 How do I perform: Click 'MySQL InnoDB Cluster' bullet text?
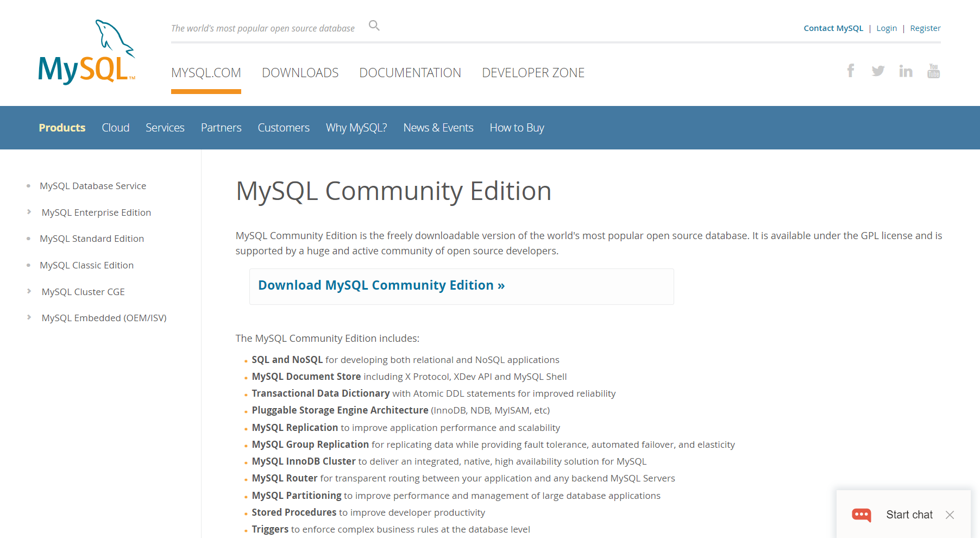click(304, 461)
